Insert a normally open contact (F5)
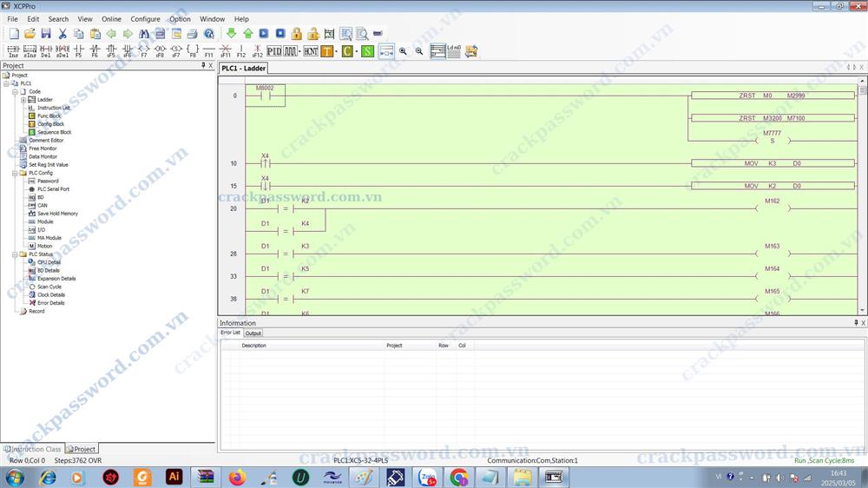 pyautogui.click(x=79, y=51)
